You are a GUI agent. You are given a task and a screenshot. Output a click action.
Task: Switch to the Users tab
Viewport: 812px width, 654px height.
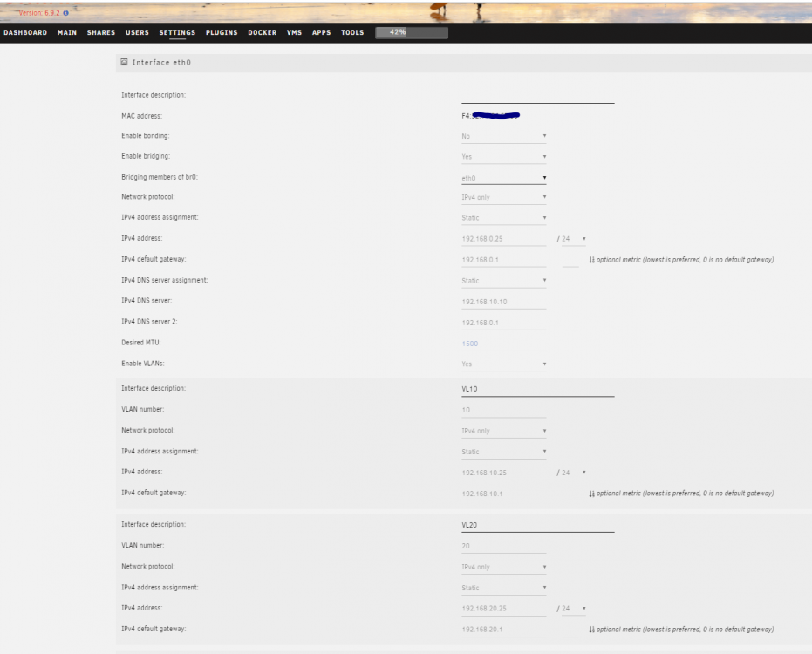(137, 32)
